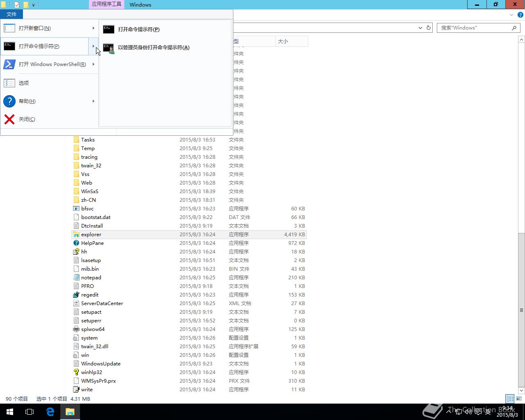Switch to the large icons view toggle
525x420 pixels.
[x=518, y=399]
